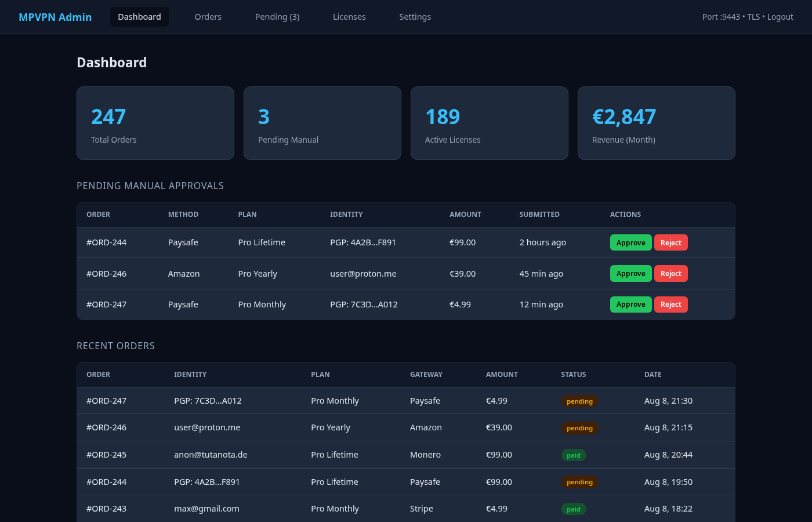Click METHOD column header
This screenshot has width=812, height=522.
pyautogui.click(x=183, y=215)
